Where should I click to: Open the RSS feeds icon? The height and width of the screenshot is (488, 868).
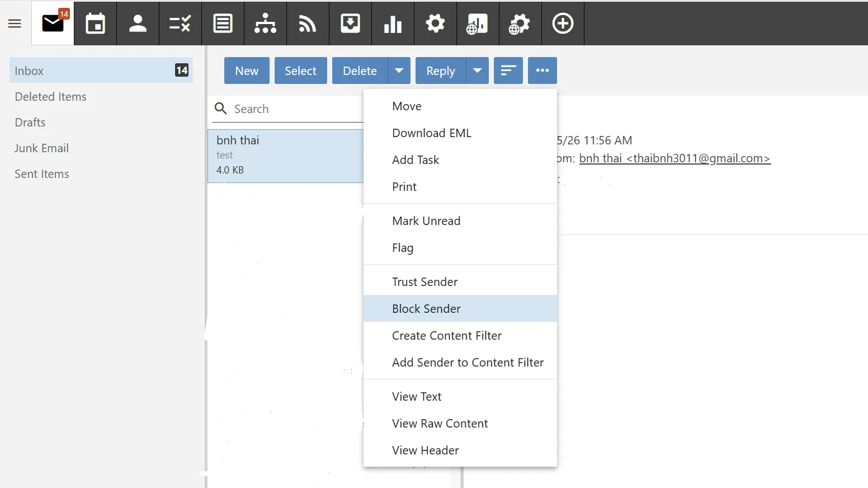(x=308, y=24)
